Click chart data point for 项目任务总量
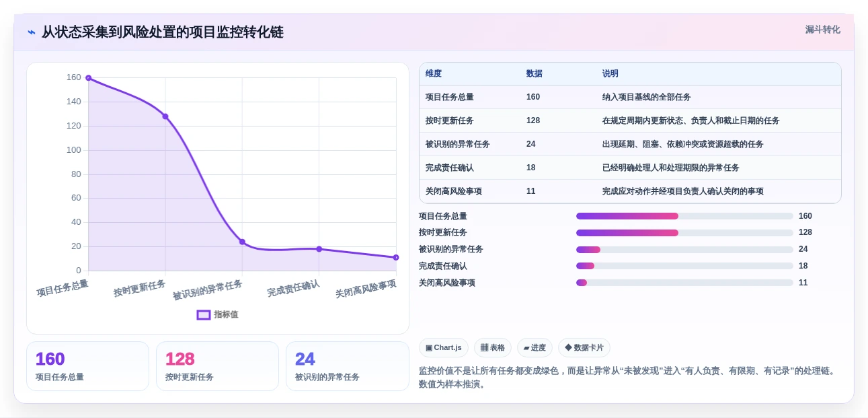This screenshot has height=418, width=868. [x=88, y=78]
